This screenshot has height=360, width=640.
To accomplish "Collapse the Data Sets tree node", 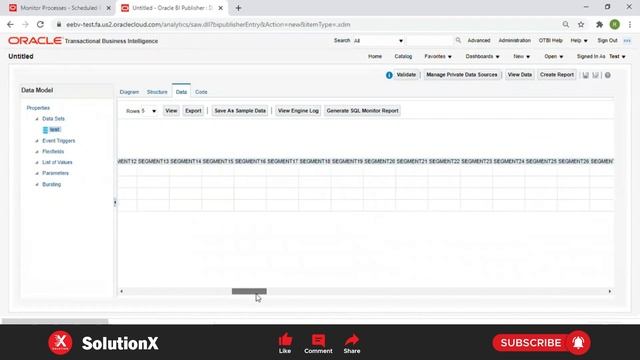I will click(37, 119).
